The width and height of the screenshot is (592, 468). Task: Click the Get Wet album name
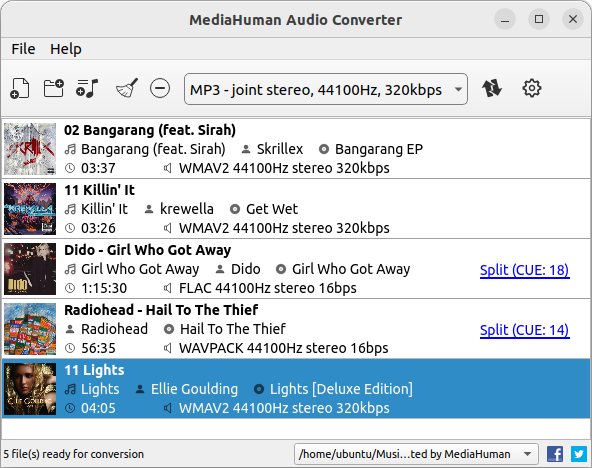[272, 209]
